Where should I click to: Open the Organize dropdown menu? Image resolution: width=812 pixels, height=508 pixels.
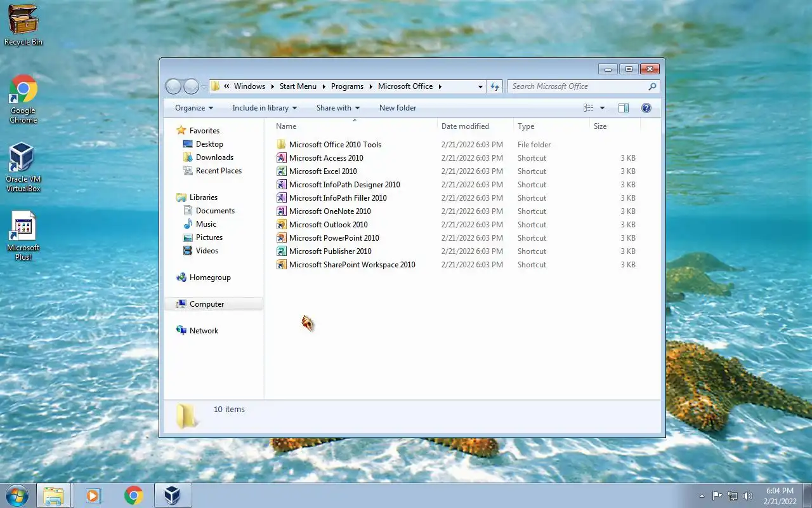194,108
